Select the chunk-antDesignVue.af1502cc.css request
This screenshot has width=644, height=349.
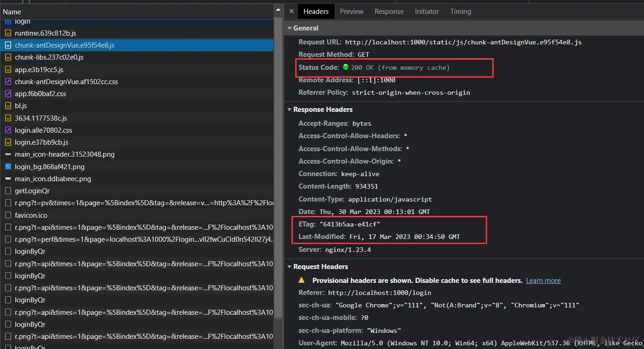(x=137, y=82)
